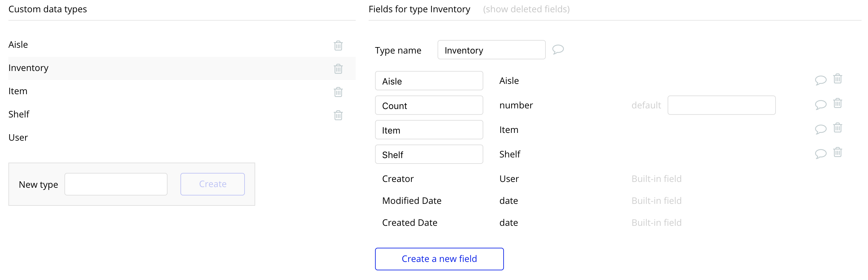Click the Create type button
868x280 pixels.
[212, 184]
